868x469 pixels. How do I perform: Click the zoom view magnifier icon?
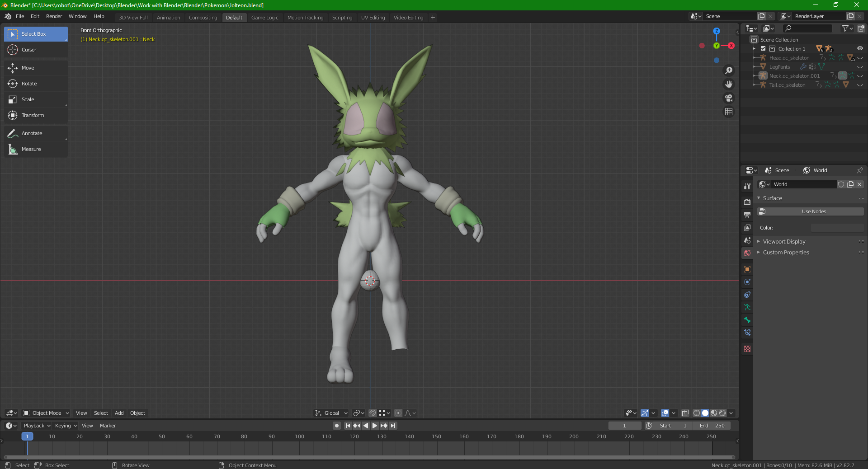[x=729, y=70]
